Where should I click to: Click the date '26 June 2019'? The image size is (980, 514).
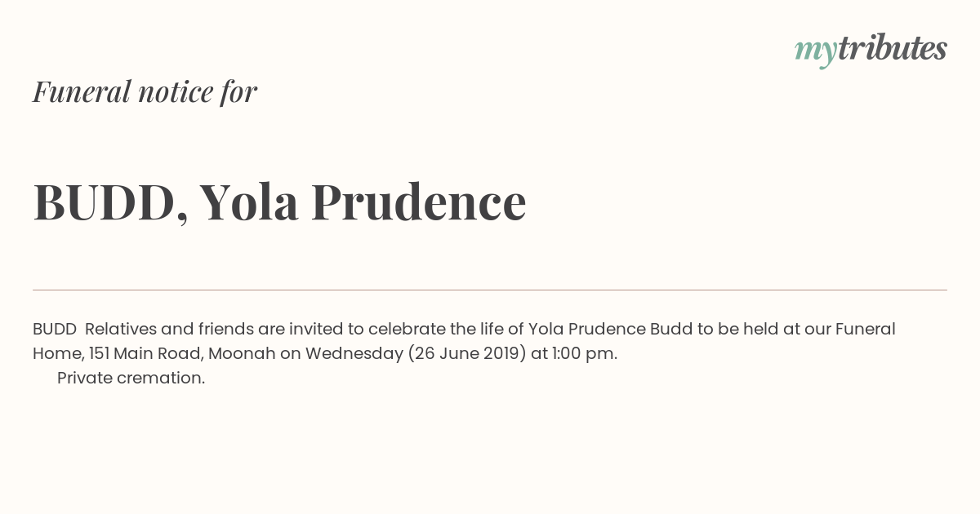point(467,353)
